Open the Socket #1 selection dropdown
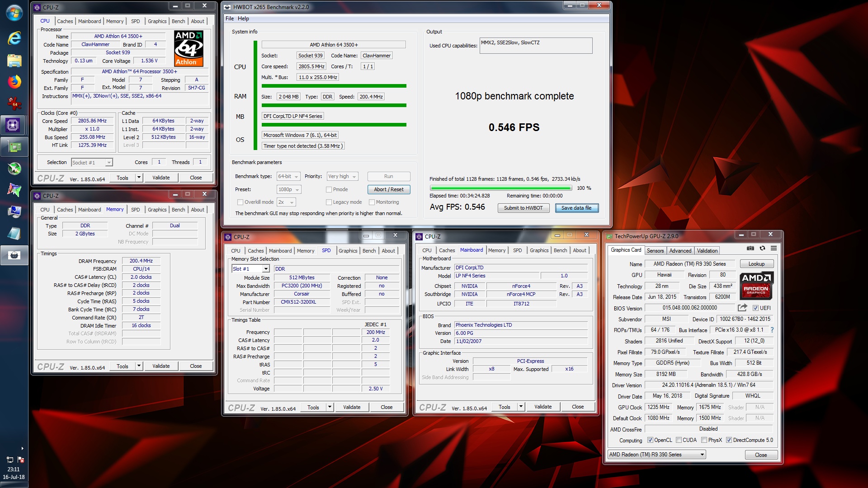Image resolution: width=868 pixels, height=488 pixels. (x=92, y=162)
